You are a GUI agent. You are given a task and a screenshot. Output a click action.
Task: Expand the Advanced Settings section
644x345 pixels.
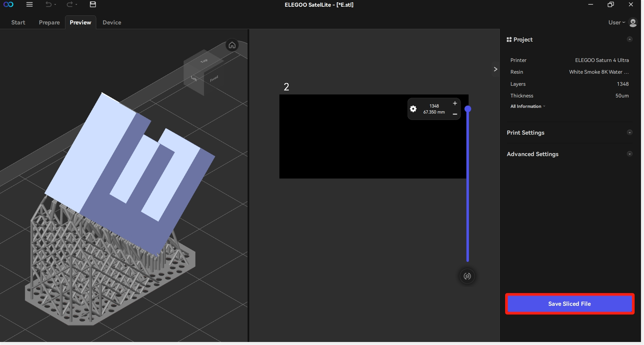pyautogui.click(x=630, y=154)
